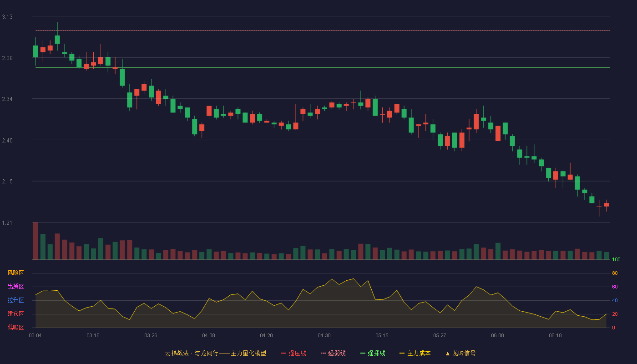Toggle the 龙吟信号 triangle legend entry
This screenshot has width=637, height=364.
click(x=460, y=353)
